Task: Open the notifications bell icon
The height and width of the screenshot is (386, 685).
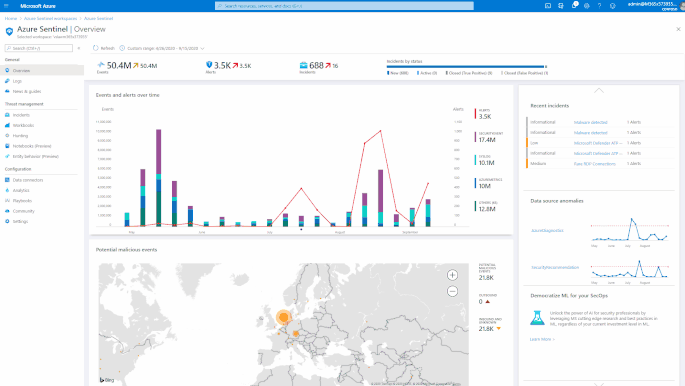Action: [x=574, y=6]
